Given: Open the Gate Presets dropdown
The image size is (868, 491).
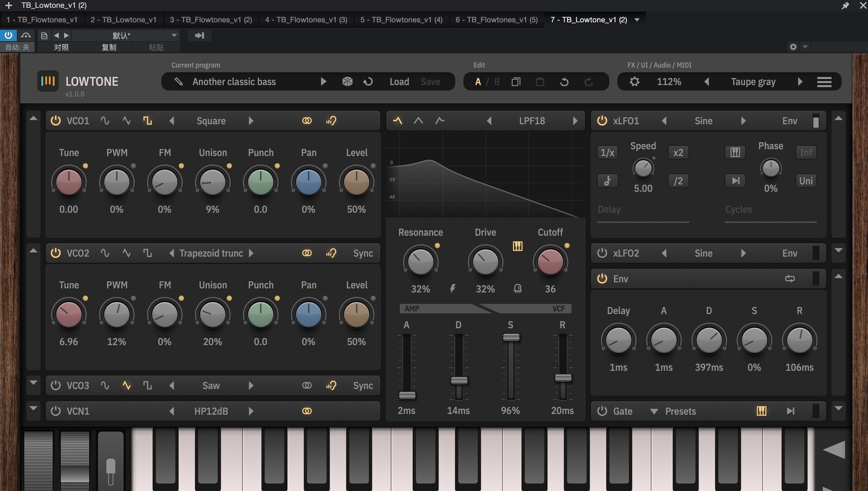Looking at the screenshot, I should pyautogui.click(x=673, y=411).
